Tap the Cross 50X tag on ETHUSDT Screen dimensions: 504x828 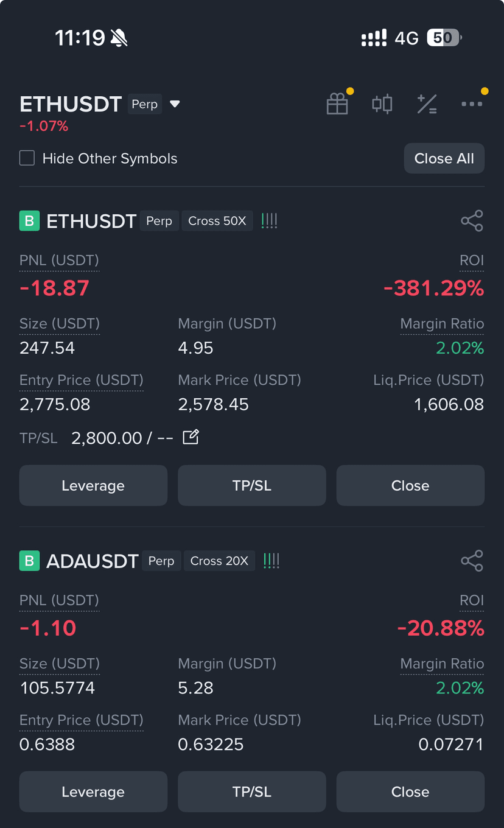(x=217, y=221)
